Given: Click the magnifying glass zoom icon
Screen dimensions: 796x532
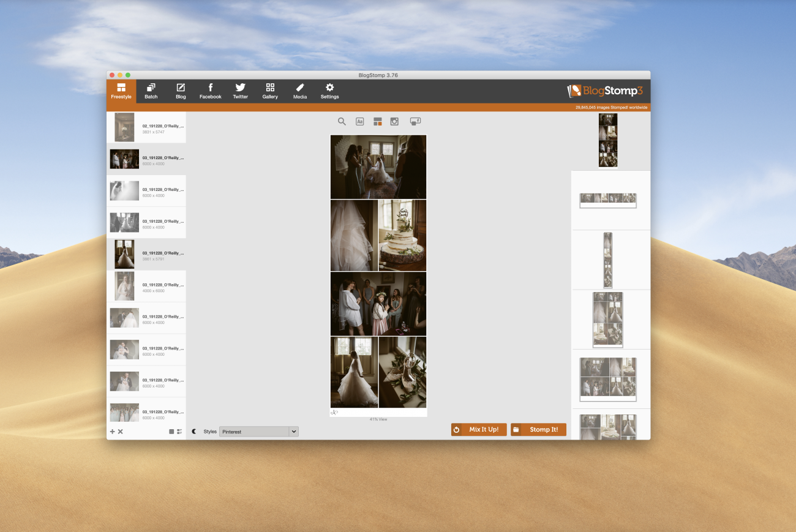Looking at the screenshot, I should pyautogui.click(x=342, y=122).
